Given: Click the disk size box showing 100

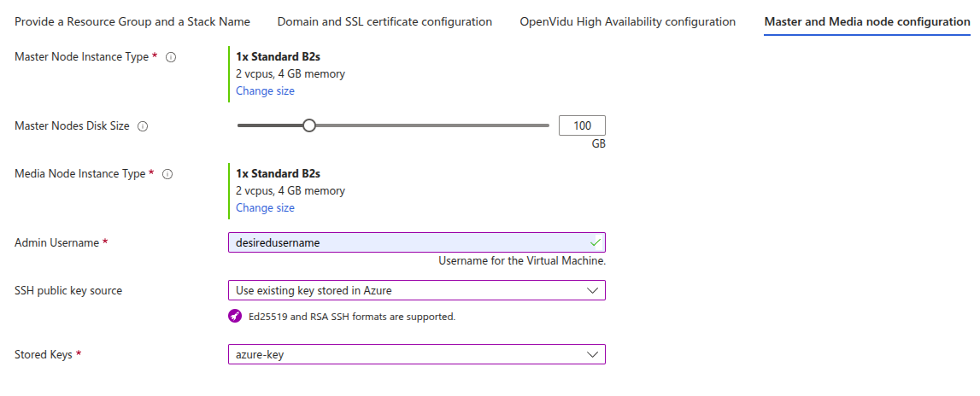Looking at the screenshot, I should point(582,125).
